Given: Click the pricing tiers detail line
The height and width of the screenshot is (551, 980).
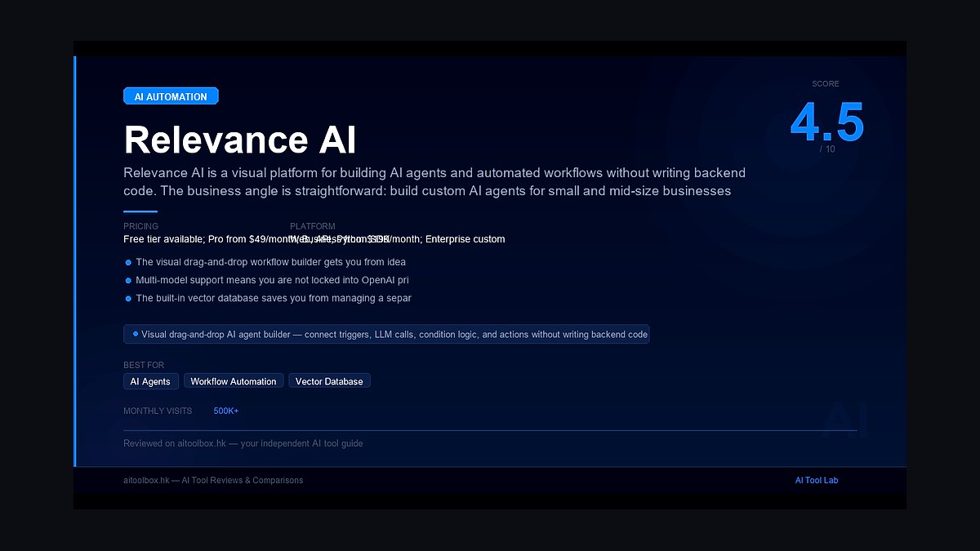Looking at the screenshot, I should coord(314,239).
